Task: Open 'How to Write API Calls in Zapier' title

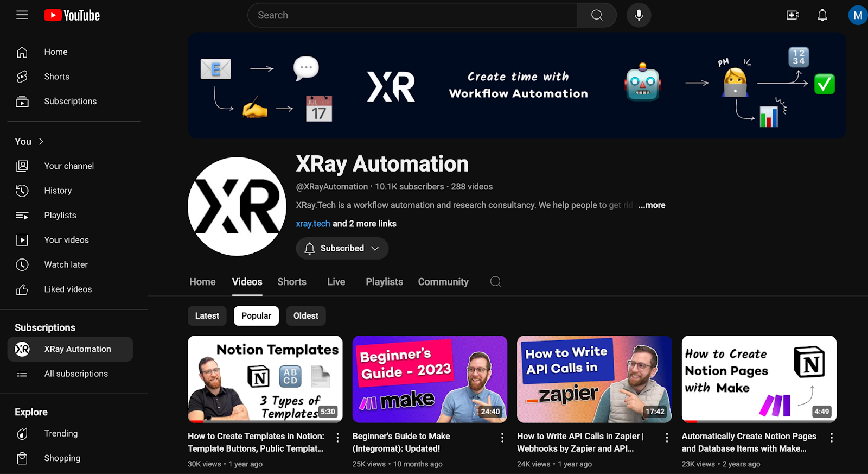Action: pyautogui.click(x=580, y=443)
